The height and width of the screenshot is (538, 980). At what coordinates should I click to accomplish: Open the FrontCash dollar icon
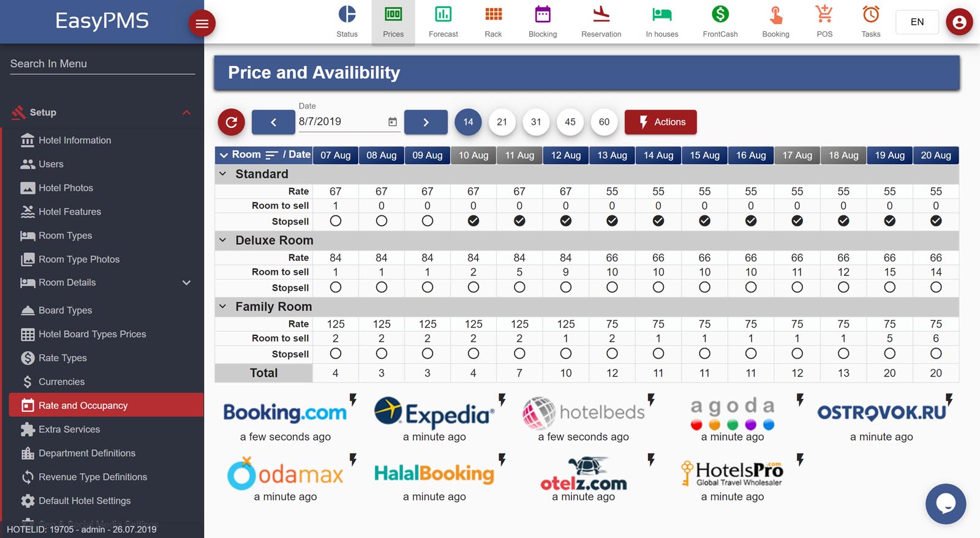click(720, 14)
